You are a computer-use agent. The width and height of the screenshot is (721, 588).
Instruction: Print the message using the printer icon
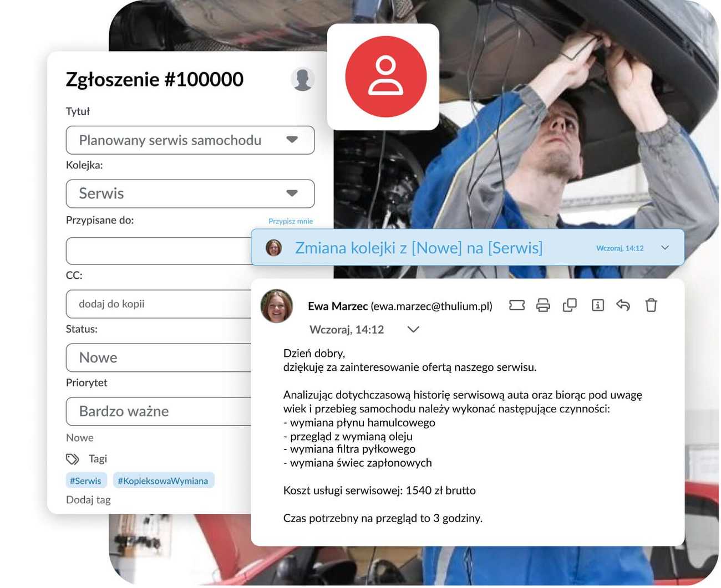[x=543, y=305]
